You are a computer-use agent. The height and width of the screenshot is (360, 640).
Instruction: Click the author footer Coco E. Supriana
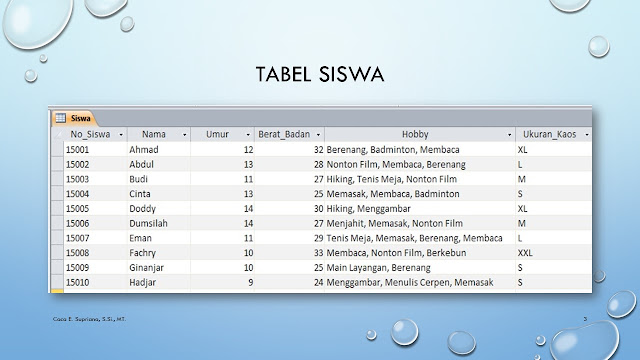pyautogui.click(x=89, y=319)
